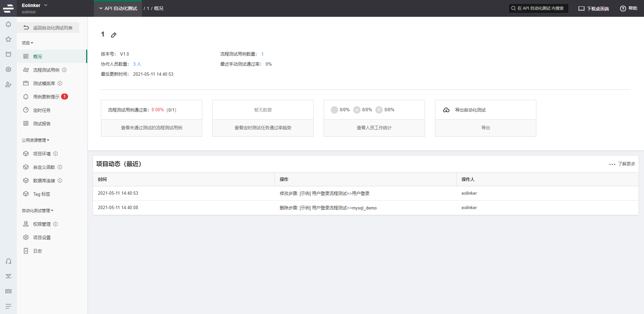Click the shirt-shaped icon in left rail
The height and width of the screenshot is (314, 644).
coord(8,54)
